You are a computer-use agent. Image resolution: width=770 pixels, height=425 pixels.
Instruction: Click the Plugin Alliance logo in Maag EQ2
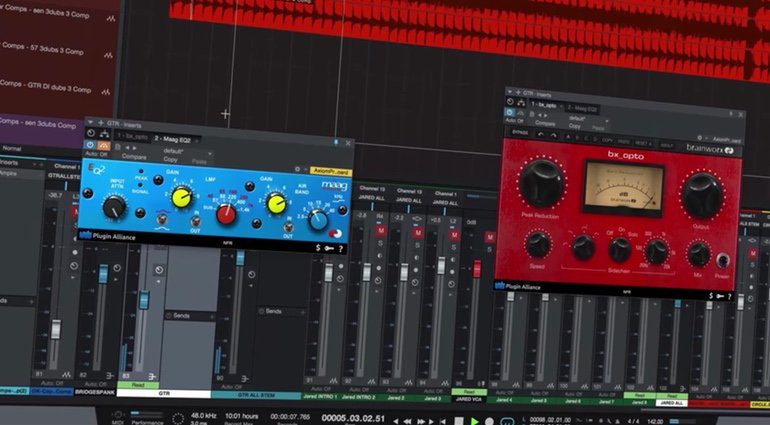tap(107, 236)
